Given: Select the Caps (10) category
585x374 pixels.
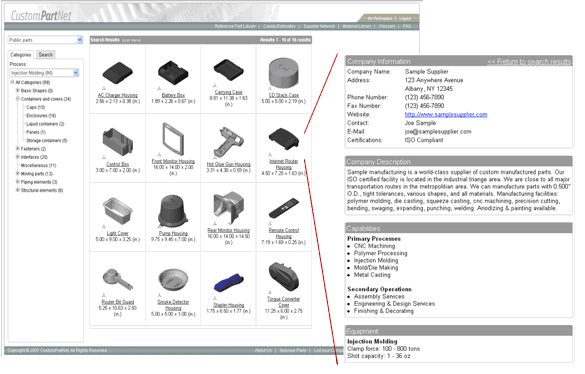Looking at the screenshot, I should pos(35,107).
